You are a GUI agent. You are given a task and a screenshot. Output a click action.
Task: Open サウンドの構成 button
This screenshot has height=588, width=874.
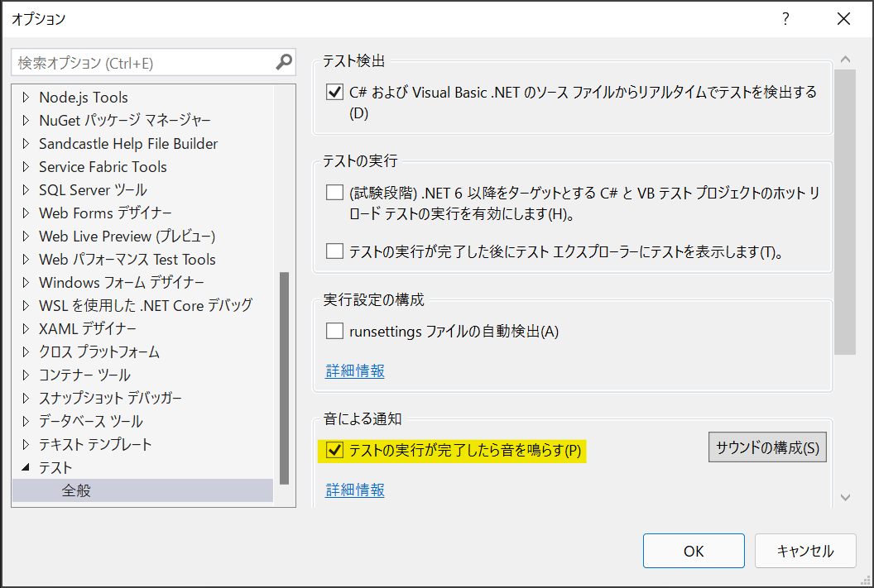[x=767, y=447]
